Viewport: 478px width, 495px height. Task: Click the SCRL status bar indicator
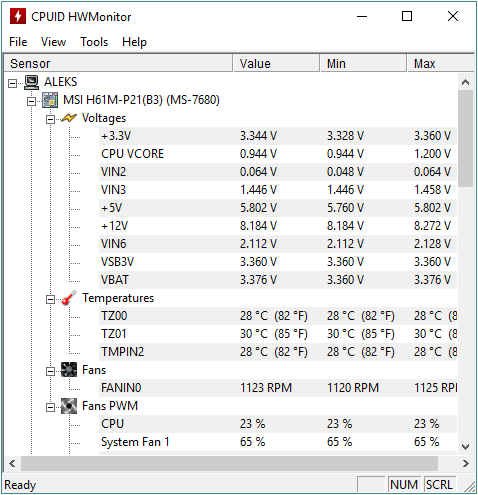tap(439, 484)
